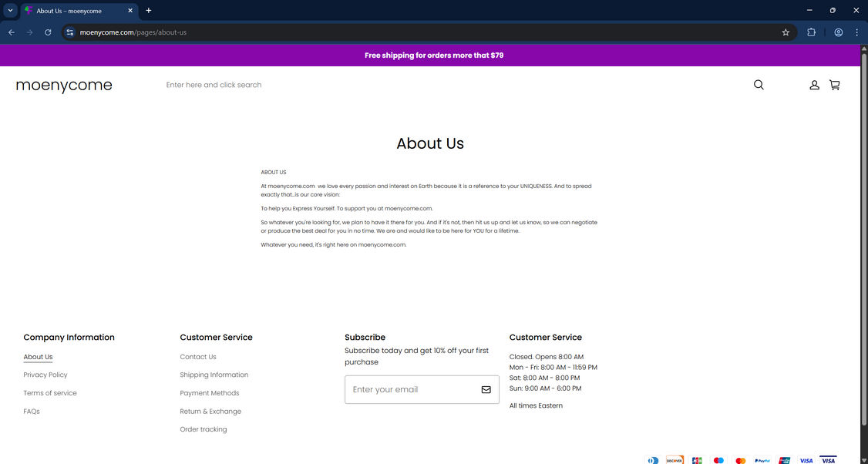The height and width of the screenshot is (464, 868).
Task: Open the Contact Us page
Action: (198, 356)
